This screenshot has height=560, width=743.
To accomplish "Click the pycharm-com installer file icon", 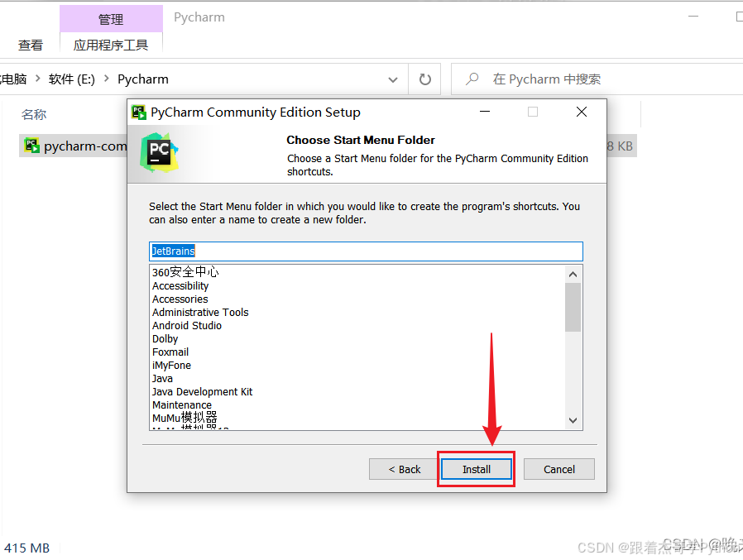I will [31, 146].
